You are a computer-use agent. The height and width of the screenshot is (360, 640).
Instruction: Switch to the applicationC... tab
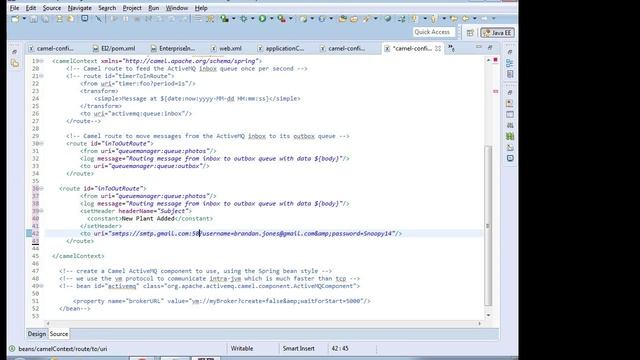[x=281, y=48]
